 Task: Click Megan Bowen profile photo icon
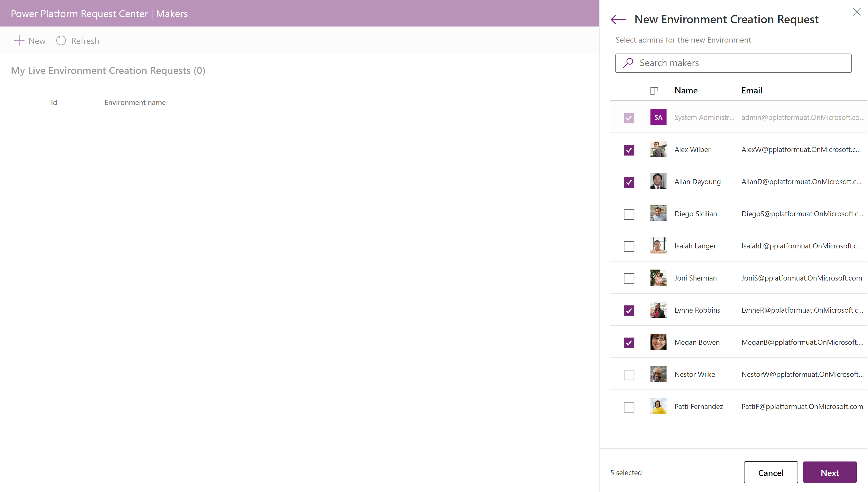click(658, 342)
